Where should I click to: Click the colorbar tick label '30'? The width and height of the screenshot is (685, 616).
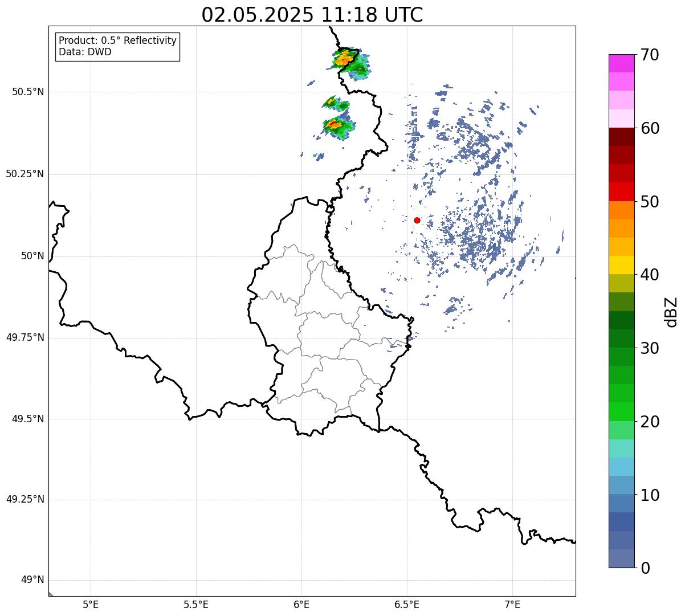pyautogui.click(x=650, y=348)
